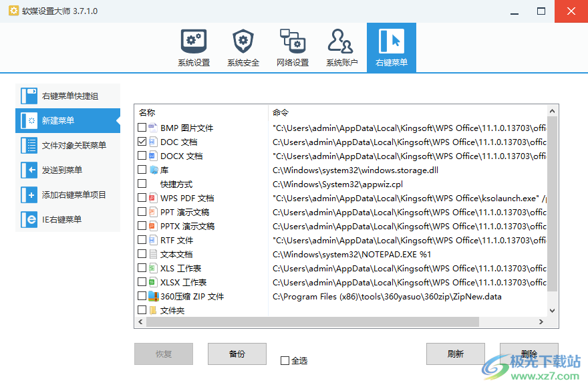588x387 pixels.
Task: Open the 系统账户 users icon
Action: click(341, 41)
